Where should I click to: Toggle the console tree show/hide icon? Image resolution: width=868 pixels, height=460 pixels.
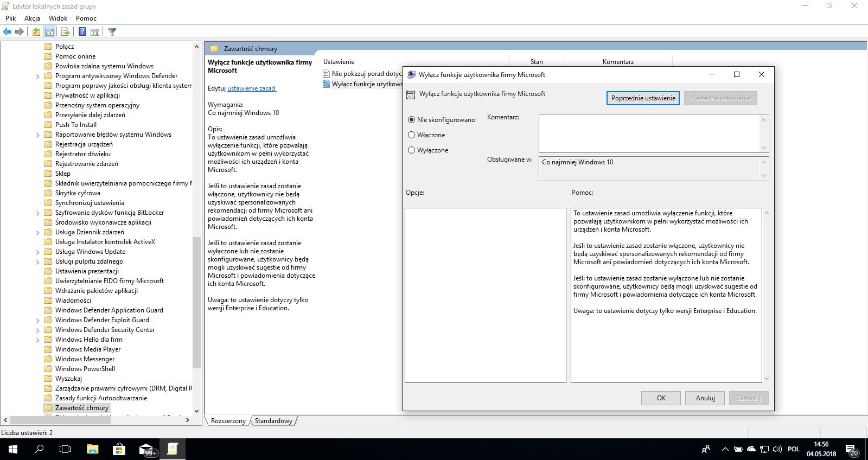pos(49,32)
